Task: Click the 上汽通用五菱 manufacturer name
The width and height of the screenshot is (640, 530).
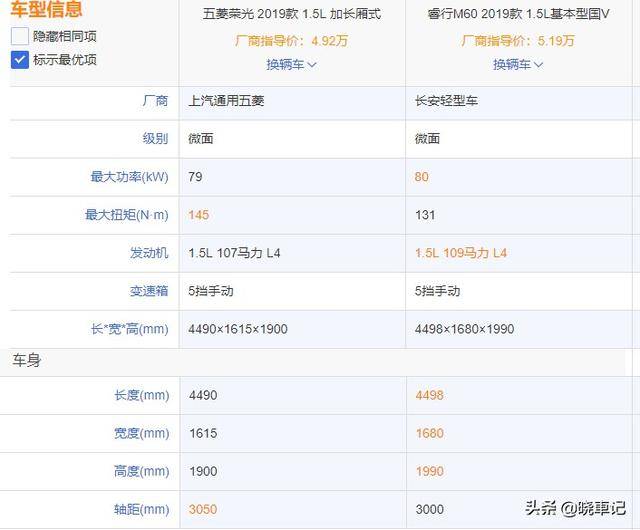Action: pos(226,101)
